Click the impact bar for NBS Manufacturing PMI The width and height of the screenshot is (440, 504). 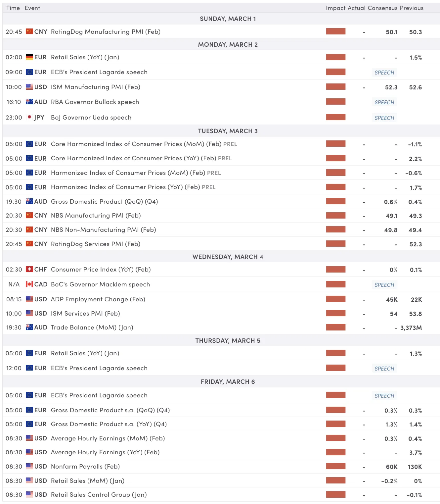335,215
